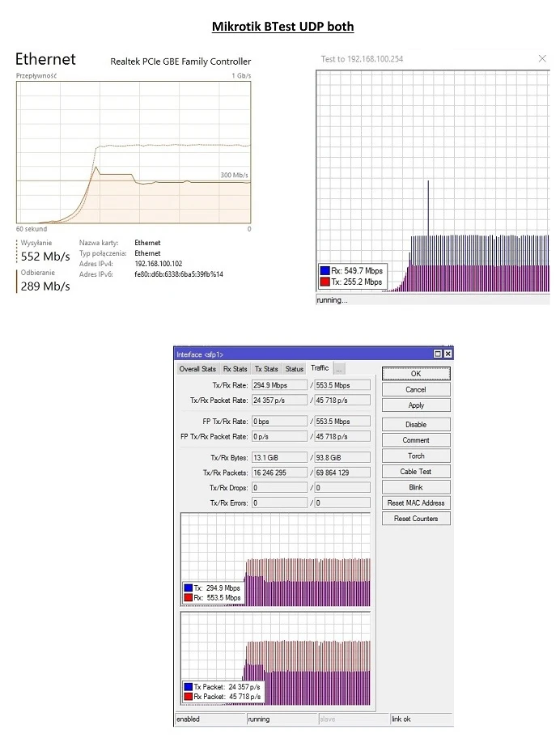Open Torch for this interface
Image resolution: width=560 pixels, height=738 pixels.
[416, 456]
